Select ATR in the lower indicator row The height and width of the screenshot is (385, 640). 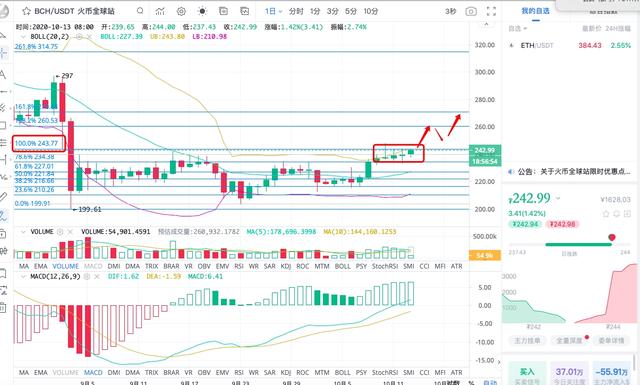click(456, 372)
